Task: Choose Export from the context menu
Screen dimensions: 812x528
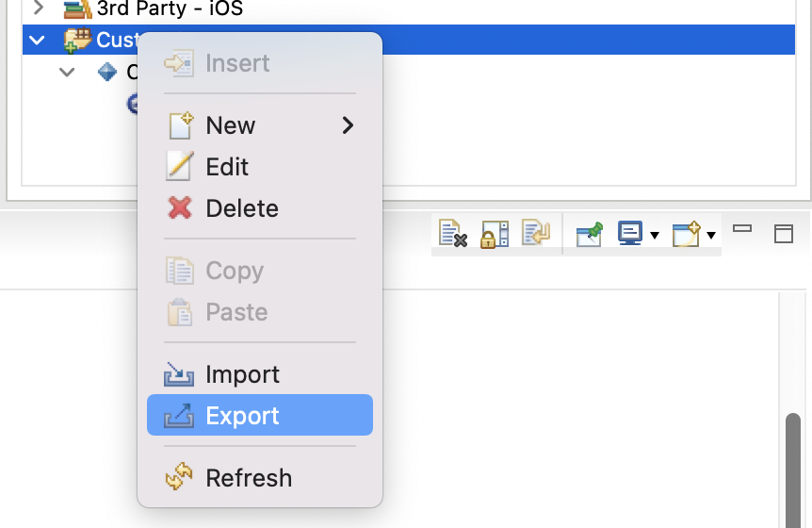Action: 259,415
